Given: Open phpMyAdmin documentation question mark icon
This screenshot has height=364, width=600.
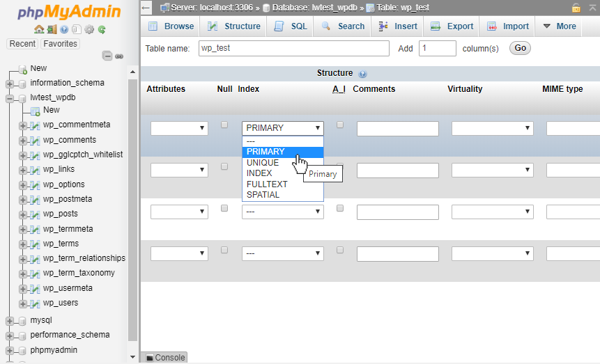Looking at the screenshot, I should pyautogui.click(x=64, y=30).
